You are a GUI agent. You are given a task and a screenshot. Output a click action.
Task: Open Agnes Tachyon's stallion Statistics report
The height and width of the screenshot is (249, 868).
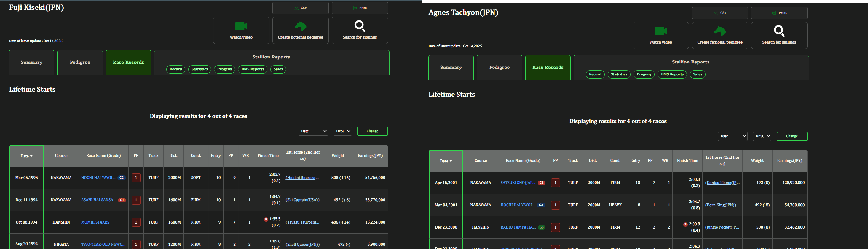tap(619, 74)
